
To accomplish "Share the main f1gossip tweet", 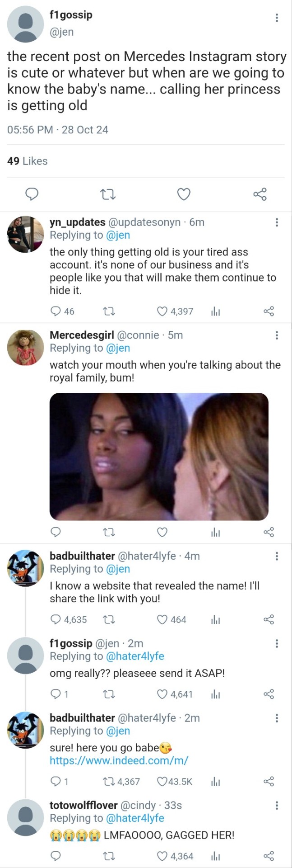I will point(260,194).
